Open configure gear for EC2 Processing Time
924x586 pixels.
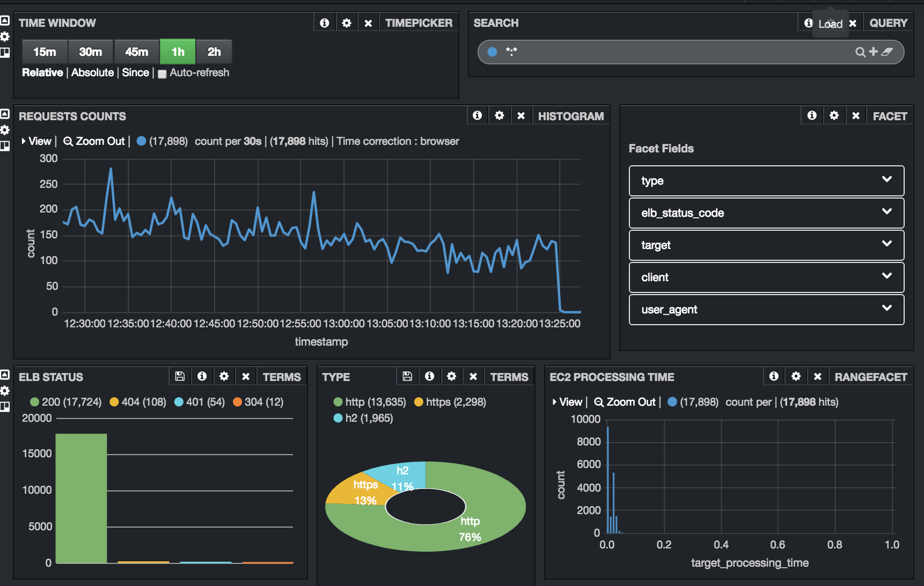(796, 376)
